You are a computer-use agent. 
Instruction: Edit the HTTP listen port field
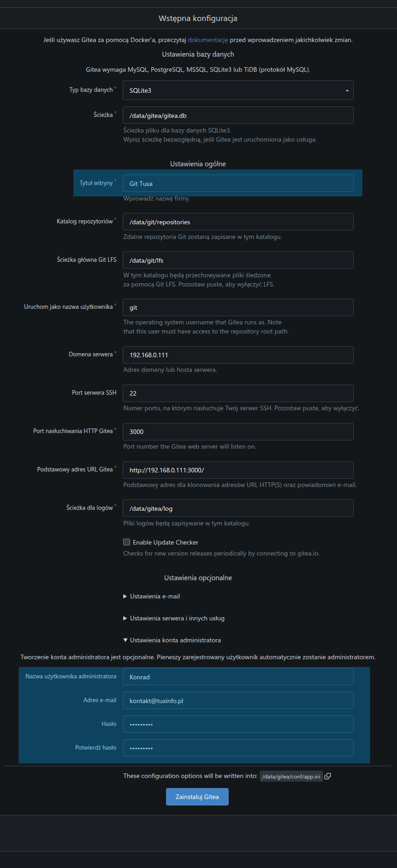[x=238, y=432]
